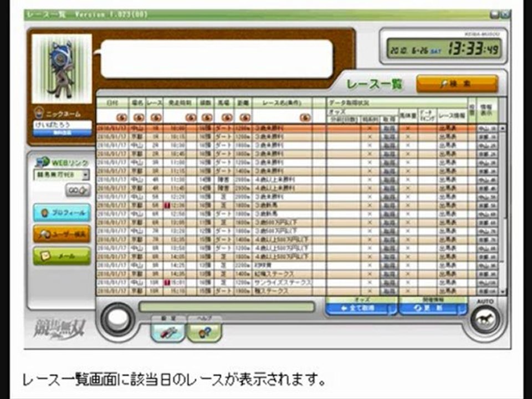Click the 情報表示 button in 中山 1R row
The image size is (532, 399).
[487, 129]
